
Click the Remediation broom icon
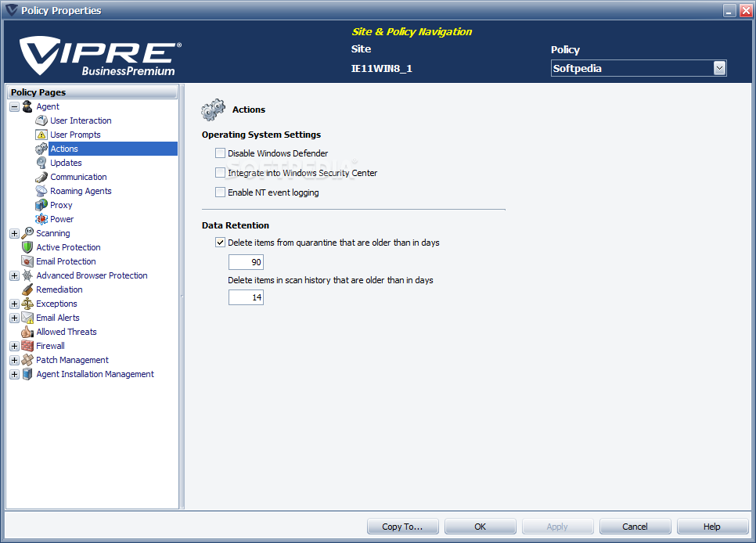pos(27,289)
